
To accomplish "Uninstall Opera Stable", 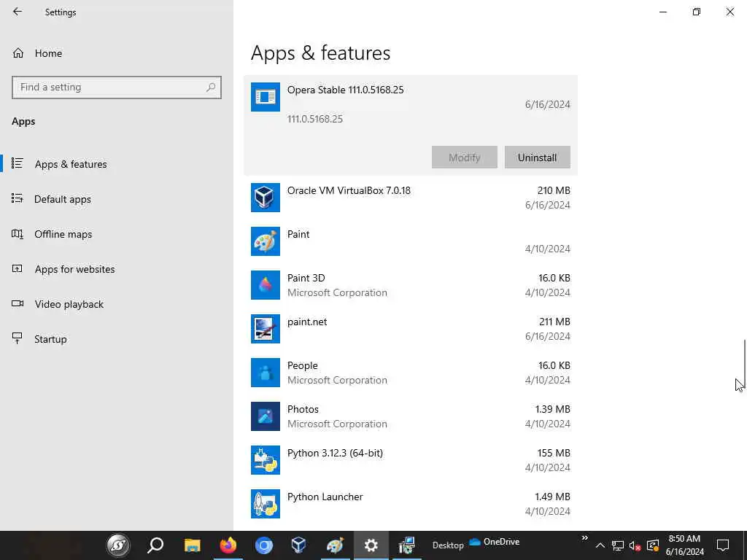I will pos(538,157).
